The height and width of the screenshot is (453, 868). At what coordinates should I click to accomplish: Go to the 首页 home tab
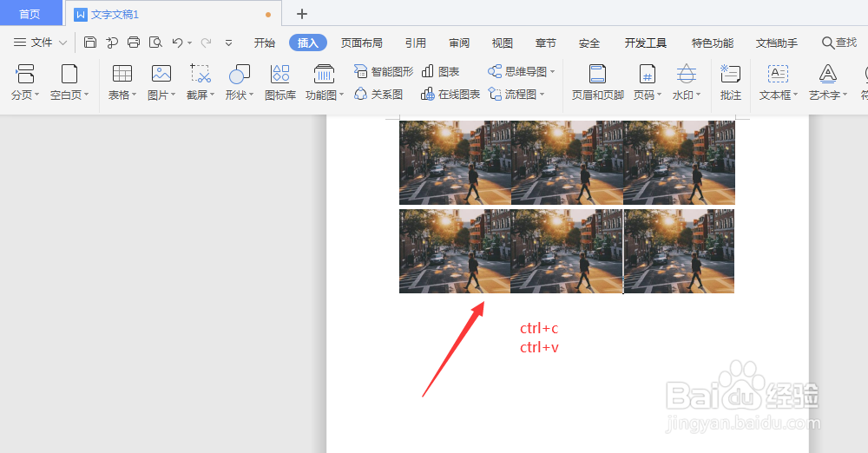pyautogui.click(x=30, y=14)
